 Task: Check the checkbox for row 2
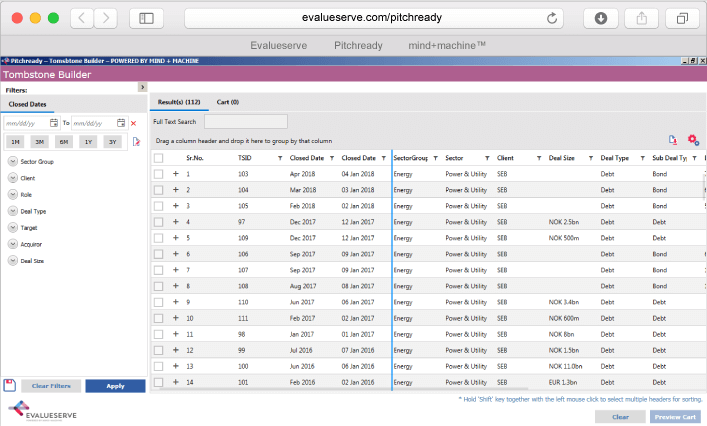(158, 190)
